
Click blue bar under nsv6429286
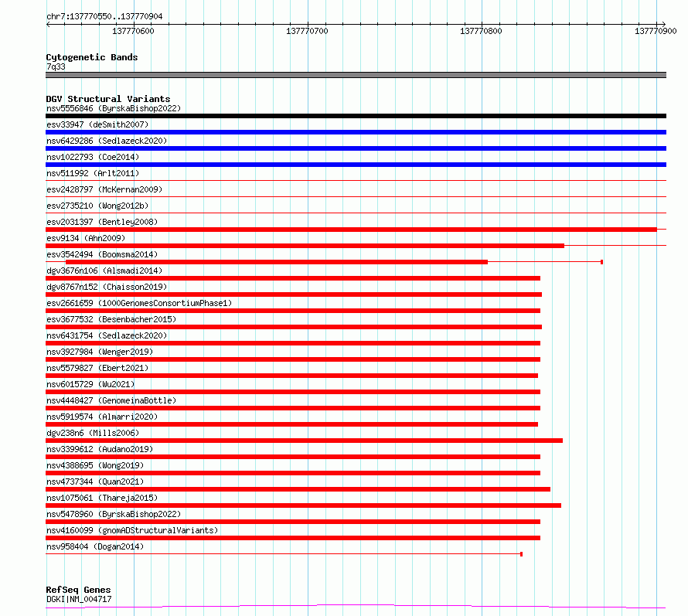[356, 148]
